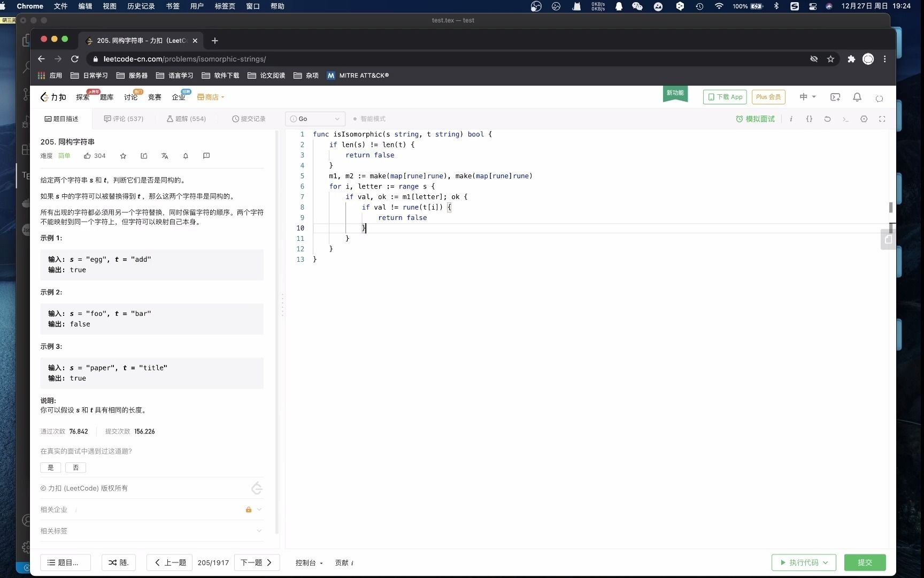Open feedback comment icon beside difficulty

tap(206, 156)
